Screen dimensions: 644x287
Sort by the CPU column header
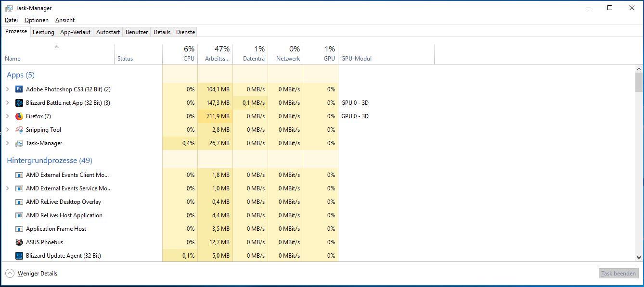180,54
